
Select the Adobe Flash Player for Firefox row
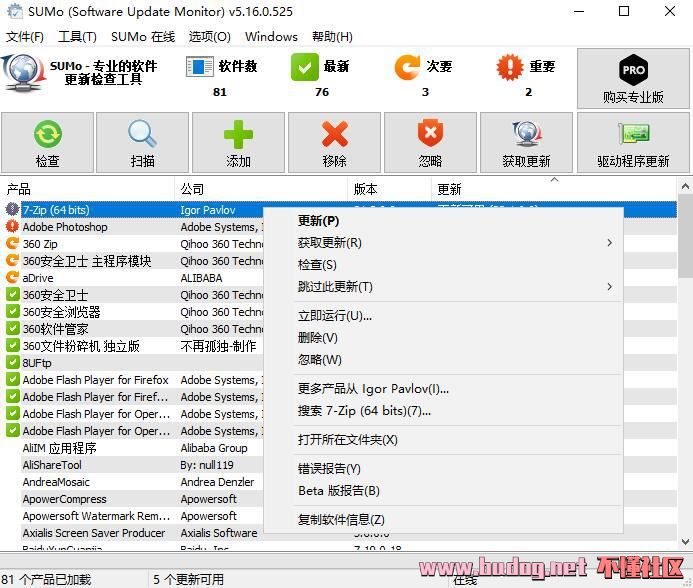tap(133, 380)
